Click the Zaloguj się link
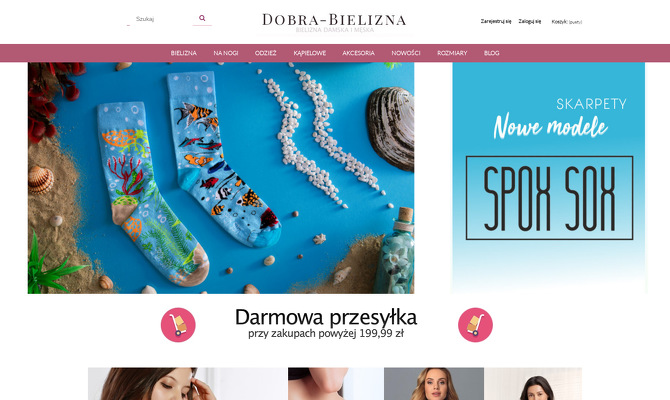The width and height of the screenshot is (670, 400). 530,21
